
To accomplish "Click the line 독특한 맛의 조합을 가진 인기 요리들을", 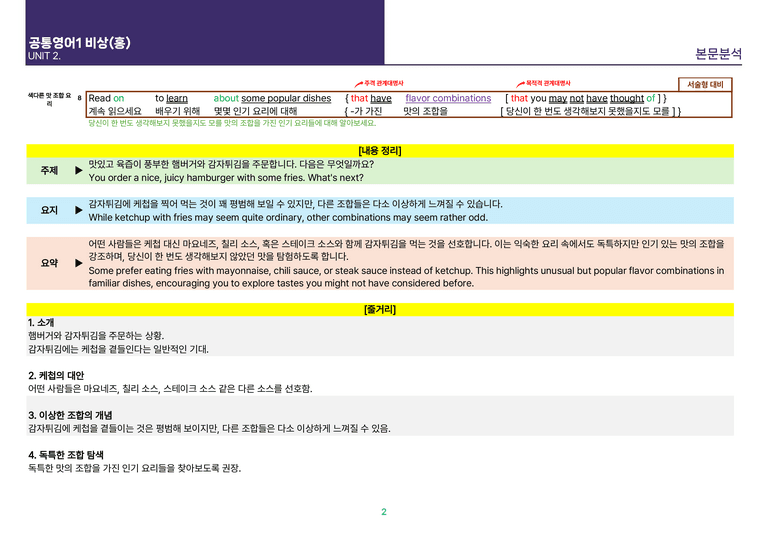I will point(135,468).
